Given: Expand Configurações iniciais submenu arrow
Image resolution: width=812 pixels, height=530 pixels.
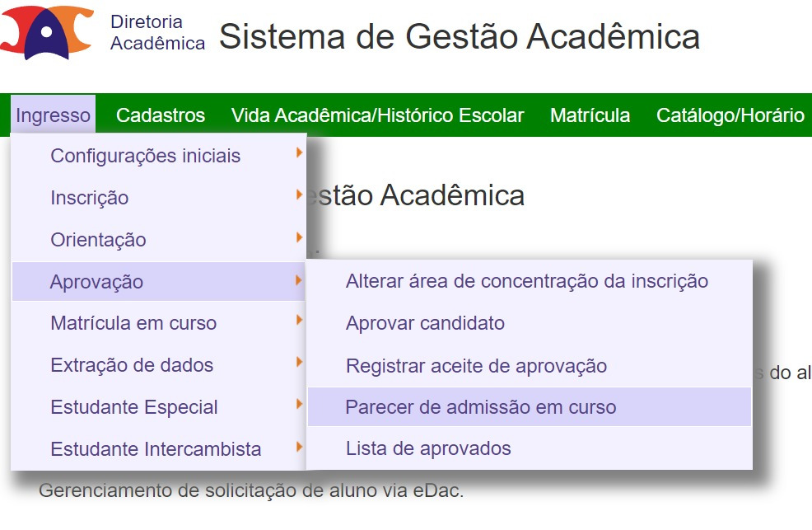Looking at the screenshot, I should click(x=299, y=152).
